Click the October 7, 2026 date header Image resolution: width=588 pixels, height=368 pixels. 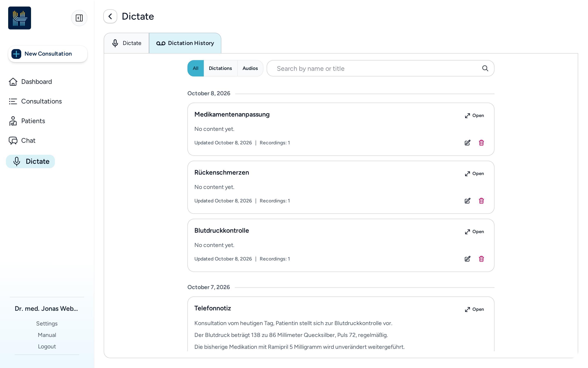click(208, 287)
